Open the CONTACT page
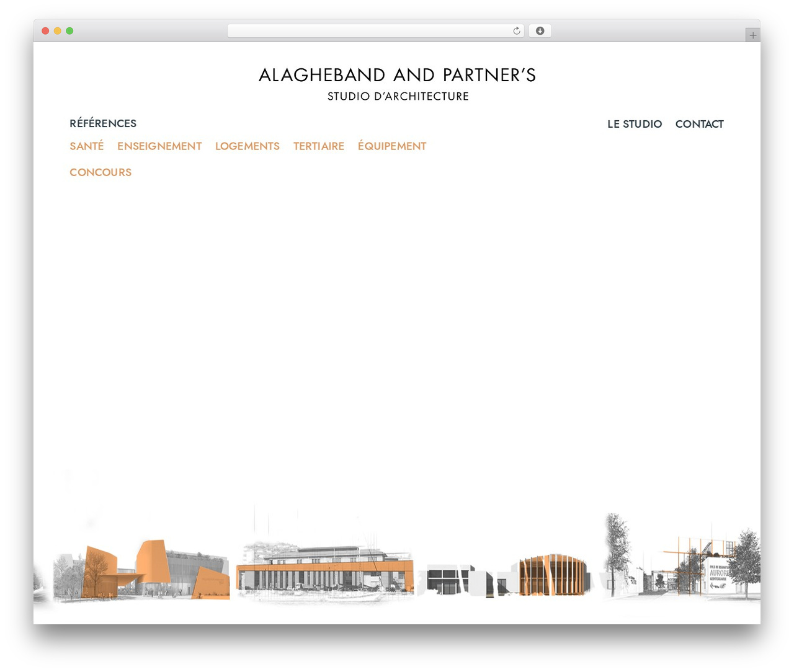This screenshot has width=794, height=672. (x=699, y=124)
